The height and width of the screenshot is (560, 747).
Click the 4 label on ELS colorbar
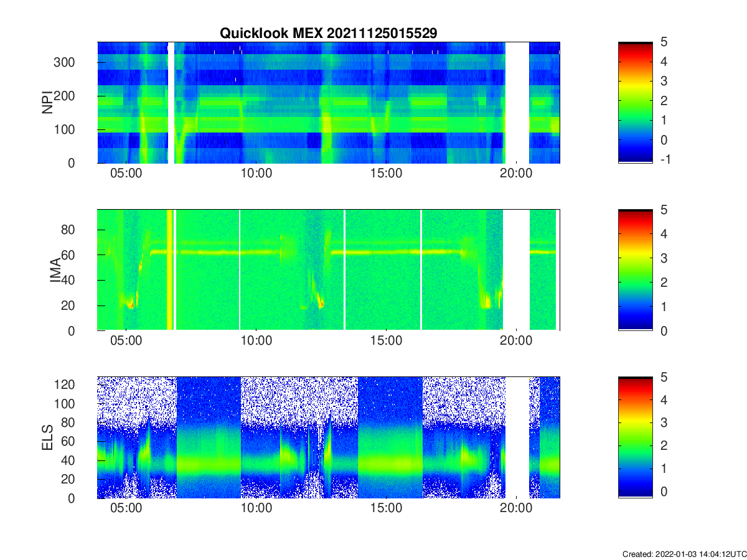tap(664, 400)
